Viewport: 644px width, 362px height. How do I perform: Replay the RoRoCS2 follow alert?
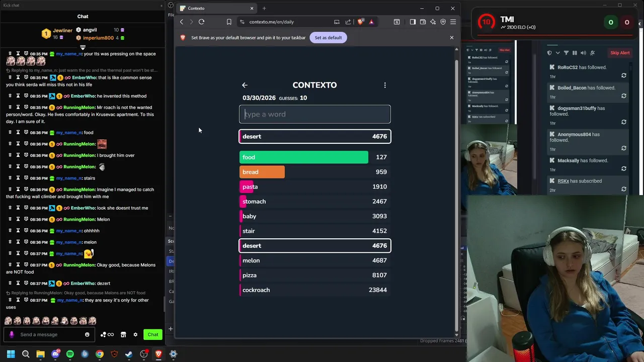(624, 75)
